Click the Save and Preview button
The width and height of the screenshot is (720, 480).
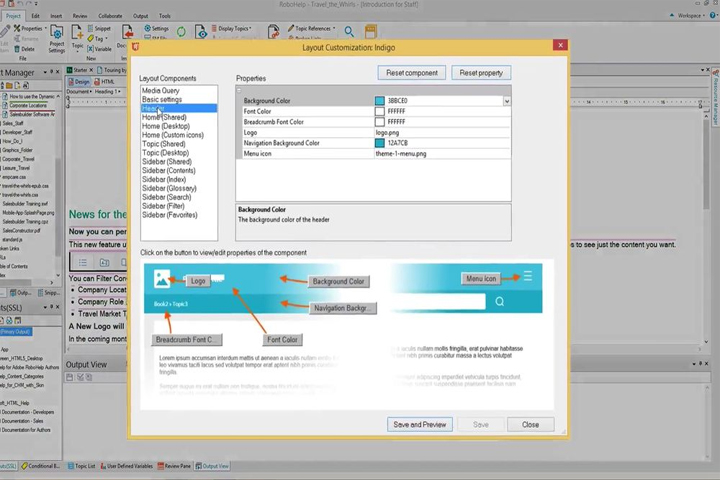(420, 424)
